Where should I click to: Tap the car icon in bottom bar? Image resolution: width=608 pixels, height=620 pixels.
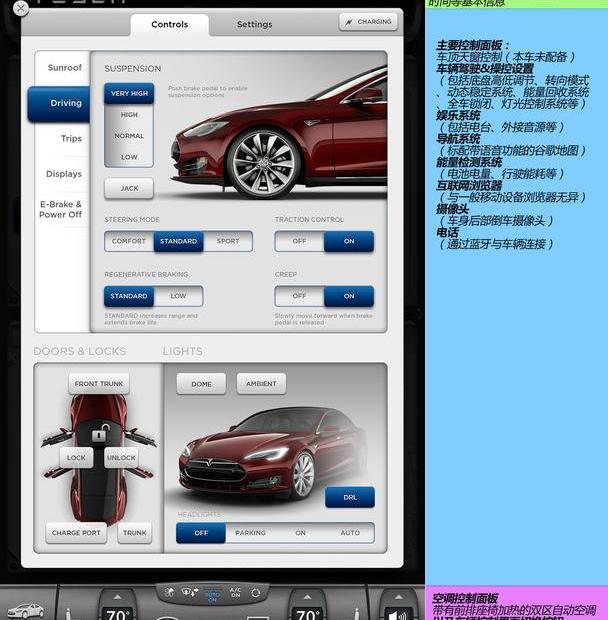click(x=25, y=611)
